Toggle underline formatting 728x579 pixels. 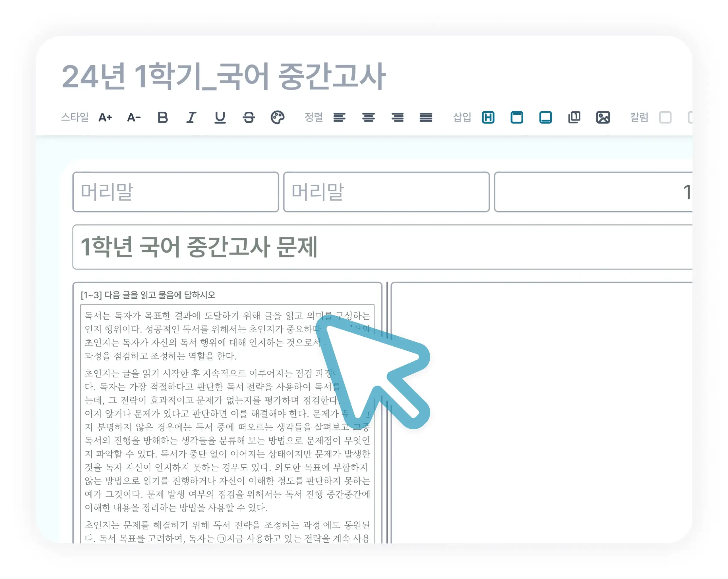[220, 117]
